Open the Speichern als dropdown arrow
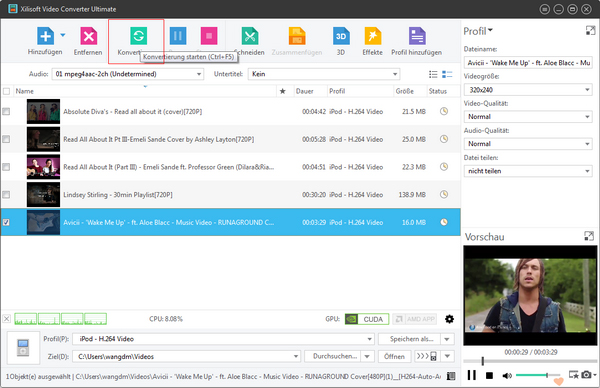 (x=447, y=339)
